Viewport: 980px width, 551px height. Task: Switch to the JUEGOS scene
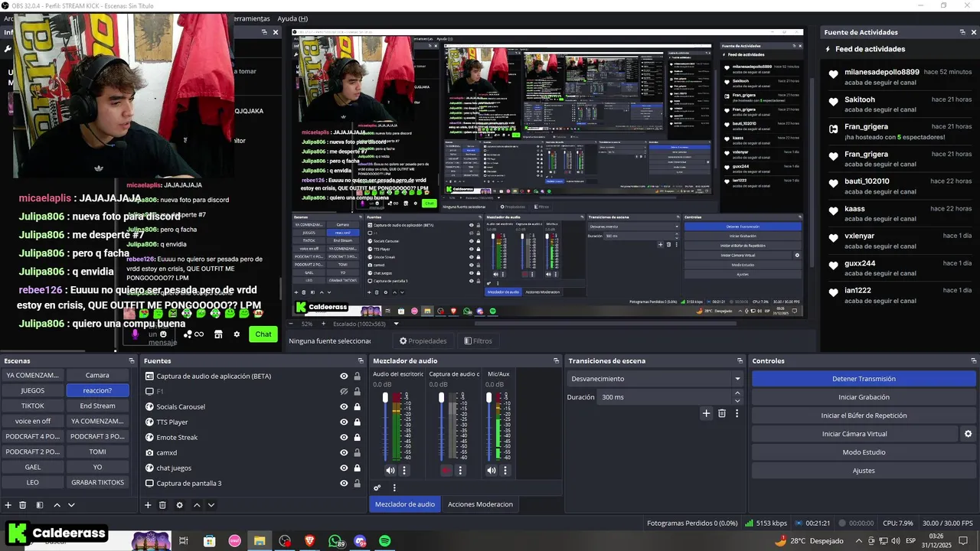(32, 390)
